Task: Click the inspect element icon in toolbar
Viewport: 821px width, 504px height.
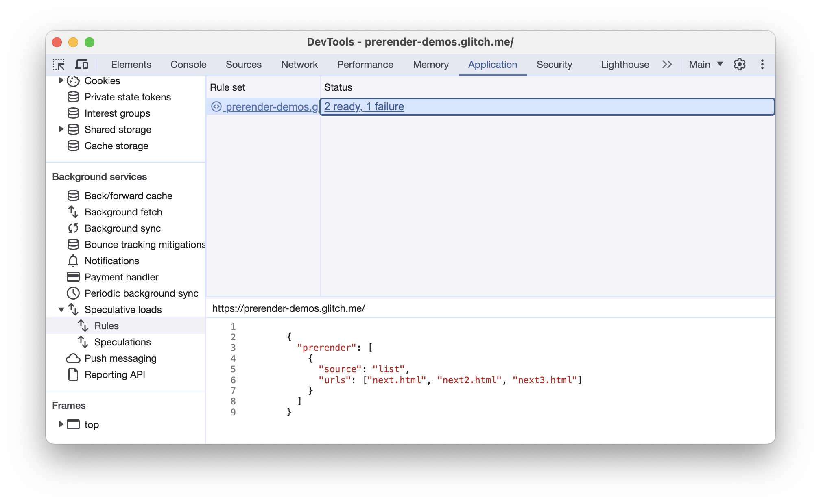Action: click(x=59, y=65)
